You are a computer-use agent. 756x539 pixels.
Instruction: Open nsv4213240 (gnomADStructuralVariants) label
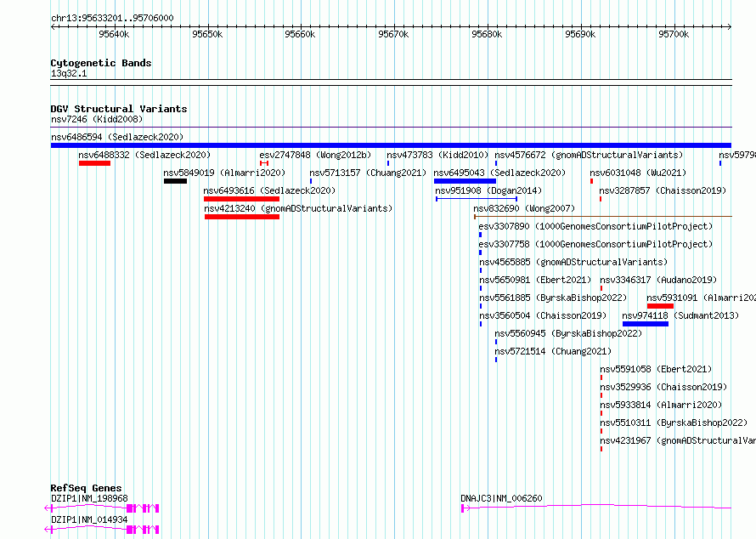[298, 208]
